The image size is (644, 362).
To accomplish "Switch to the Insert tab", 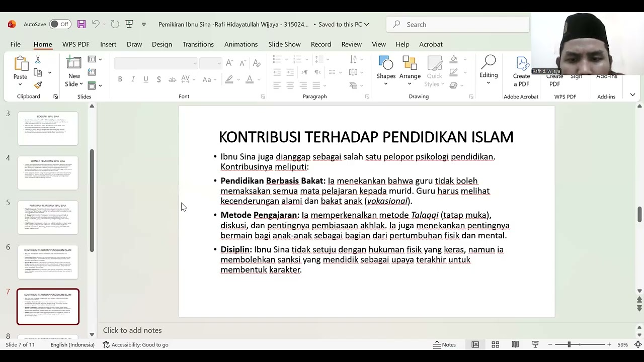I will (x=108, y=44).
